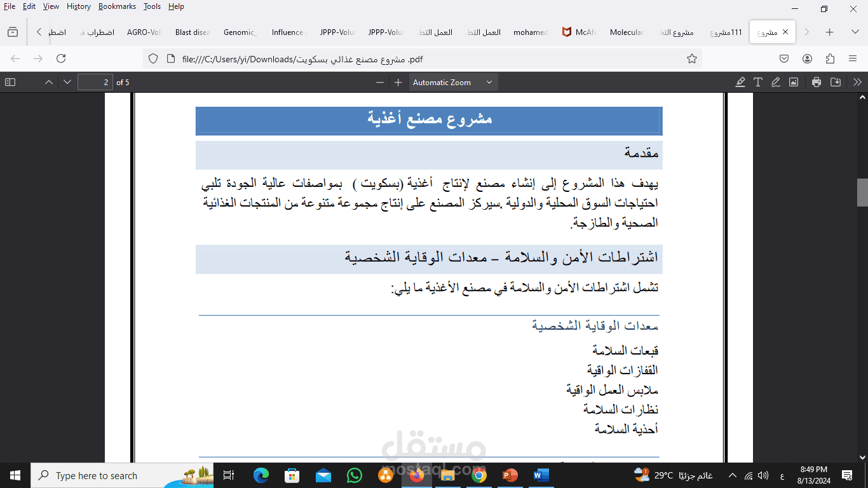
Task: Switch to the McAfee tab
Action: click(578, 31)
